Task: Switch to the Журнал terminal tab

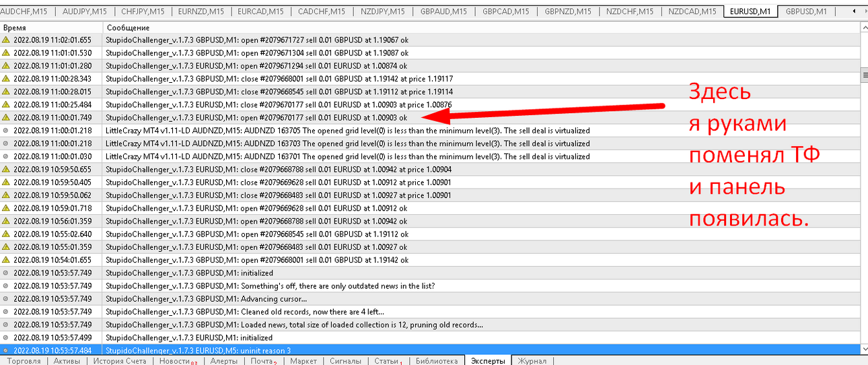Action: (x=532, y=361)
